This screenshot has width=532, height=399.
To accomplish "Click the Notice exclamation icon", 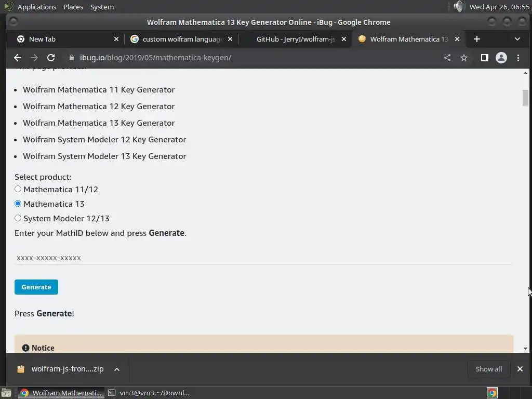I will (25, 348).
